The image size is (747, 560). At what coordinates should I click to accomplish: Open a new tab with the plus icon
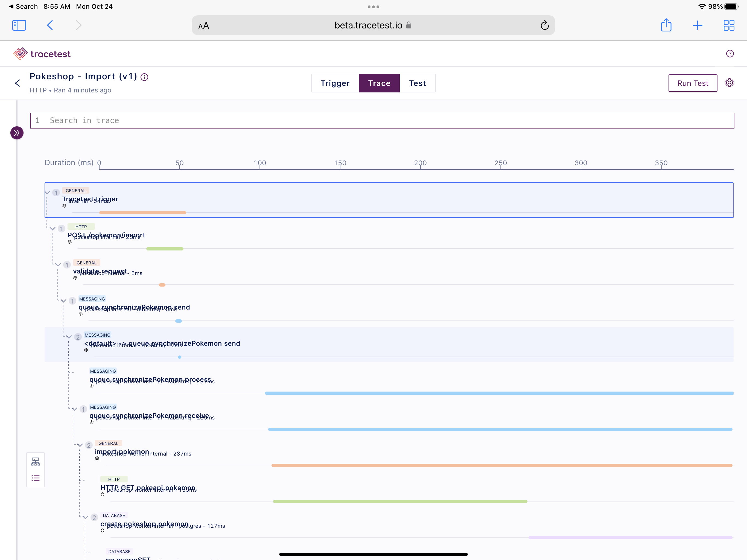(x=698, y=25)
